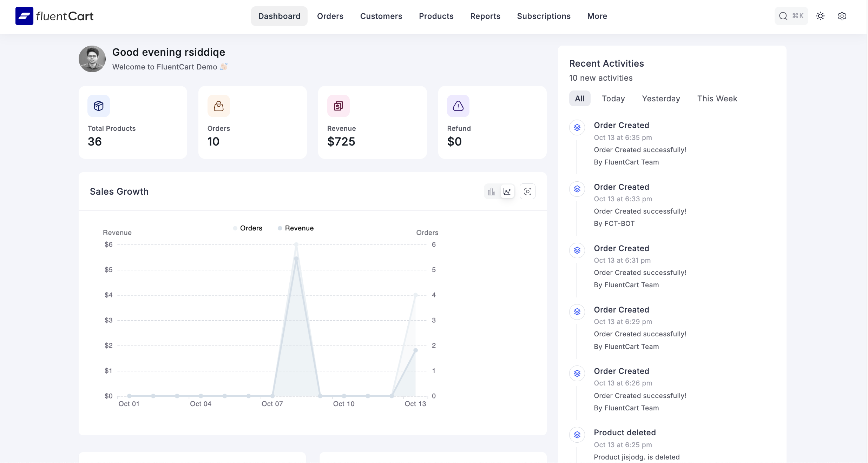Switch Sales Growth to line chart
This screenshot has width=868, height=463.
pyautogui.click(x=507, y=192)
